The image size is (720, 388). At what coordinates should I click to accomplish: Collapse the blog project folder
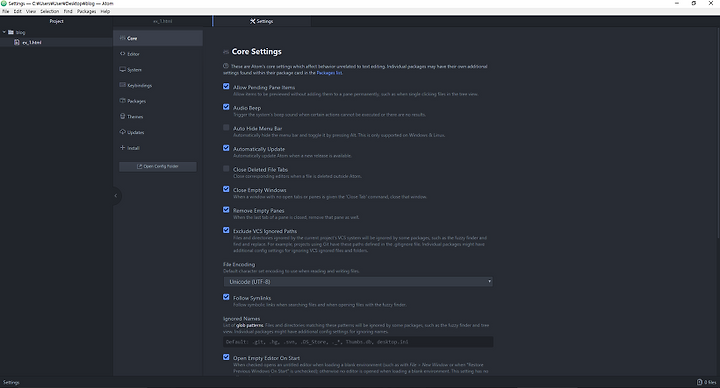coord(4,32)
